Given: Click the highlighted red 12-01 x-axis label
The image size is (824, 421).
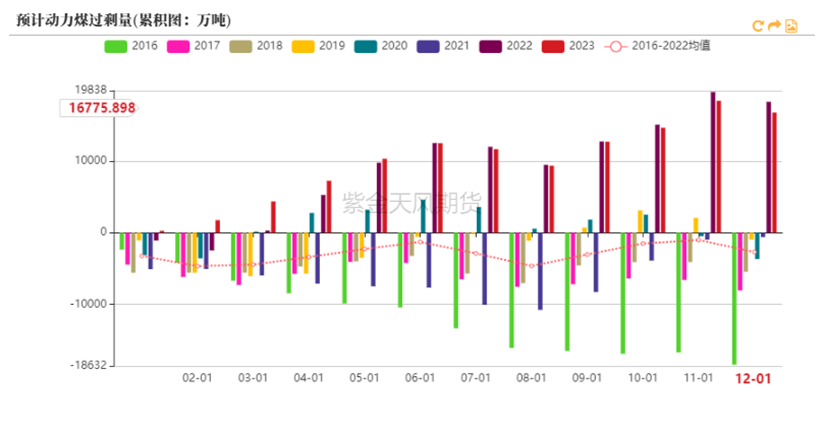Looking at the screenshot, I should (x=753, y=378).
